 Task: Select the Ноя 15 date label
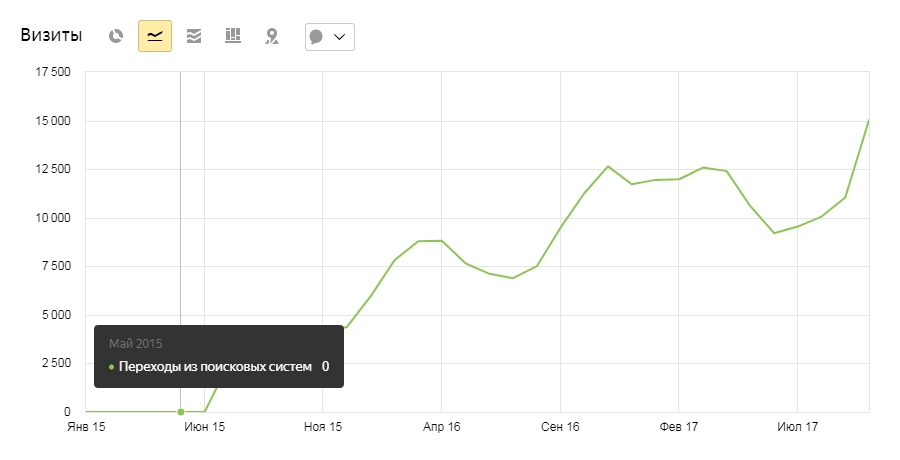[323, 427]
